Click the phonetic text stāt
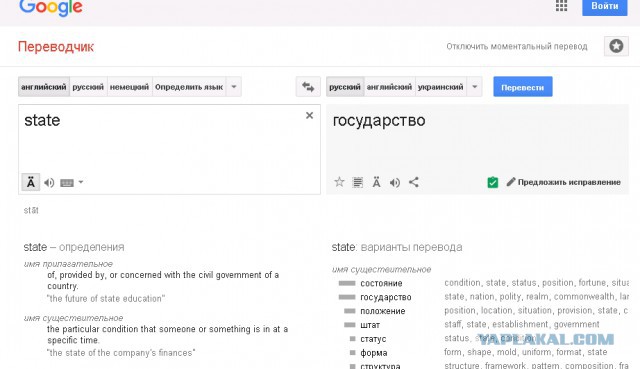The height and width of the screenshot is (369, 640). point(31,210)
